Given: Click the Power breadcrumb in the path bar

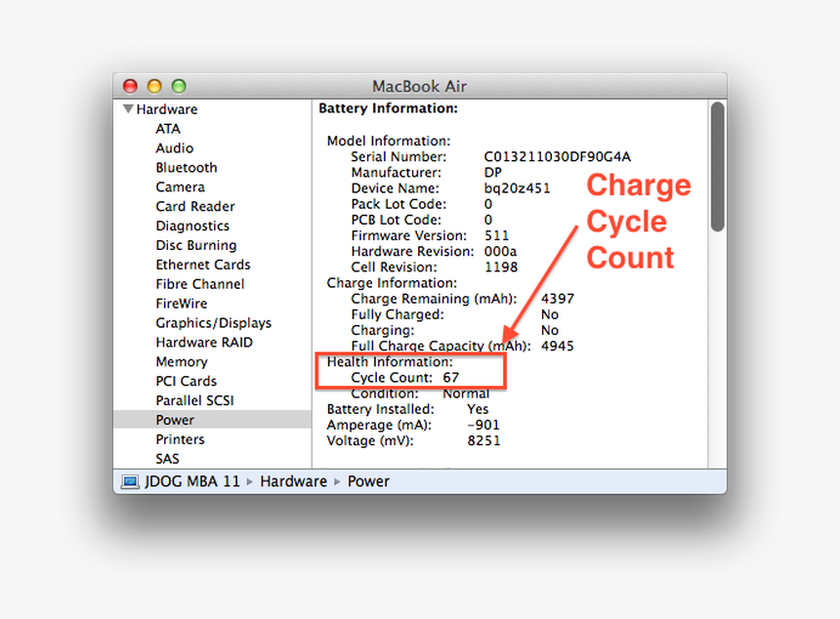Looking at the screenshot, I should click(x=368, y=481).
